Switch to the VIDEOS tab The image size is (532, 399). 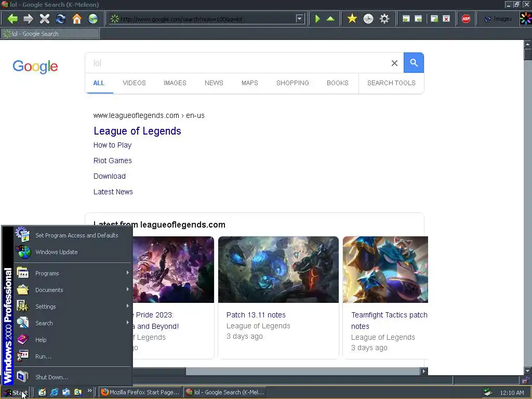coord(135,83)
